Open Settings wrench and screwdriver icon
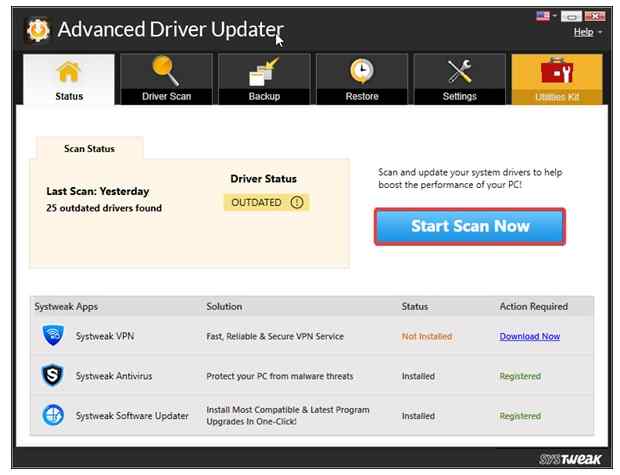Image resolution: width=620 pixels, height=475 pixels. point(459,72)
